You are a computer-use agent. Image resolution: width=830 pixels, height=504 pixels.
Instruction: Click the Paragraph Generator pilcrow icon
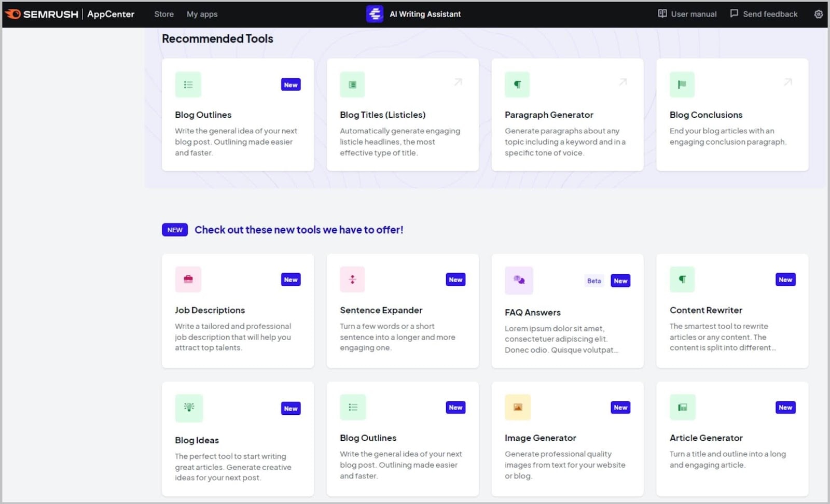[517, 84]
